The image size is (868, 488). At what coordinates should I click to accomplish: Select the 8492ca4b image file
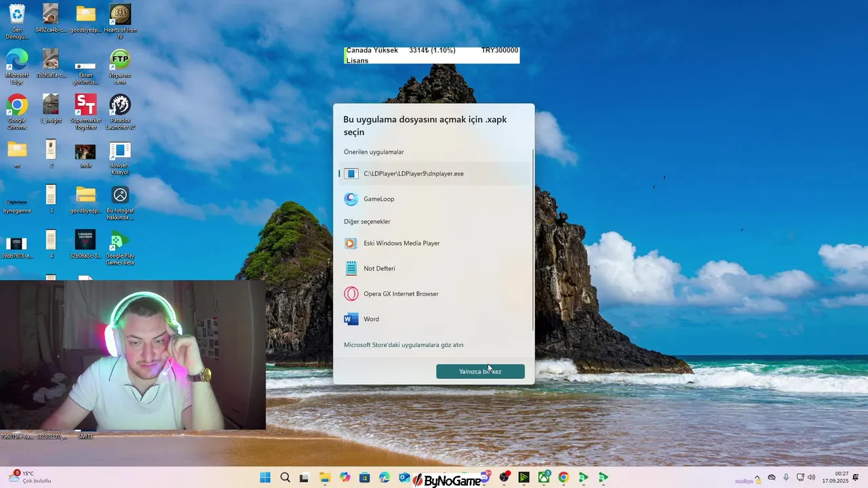pos(51,18)
